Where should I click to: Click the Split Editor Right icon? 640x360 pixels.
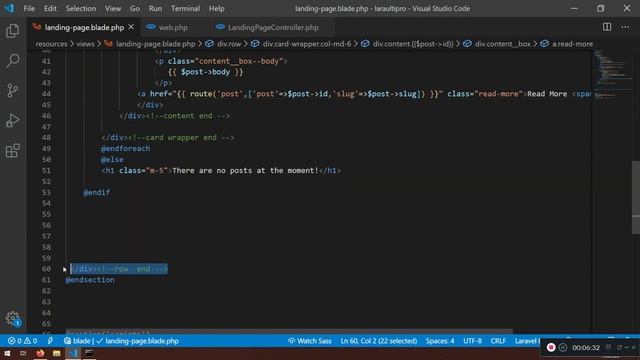click(x=607, y=27)
